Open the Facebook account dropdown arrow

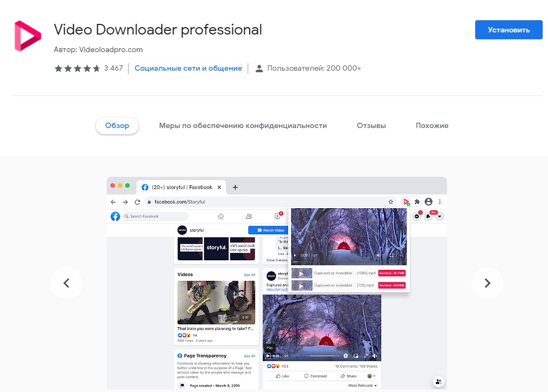(439, 217)
